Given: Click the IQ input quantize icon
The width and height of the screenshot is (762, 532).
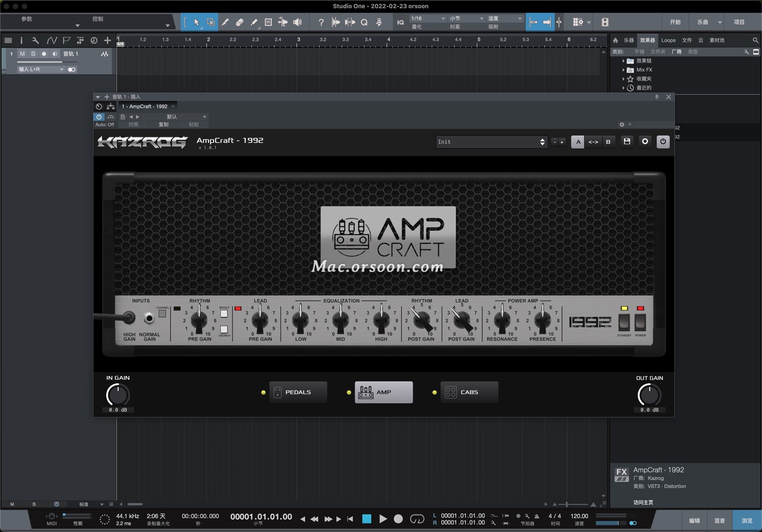Looking at the screenshot, I should (400, 22).
